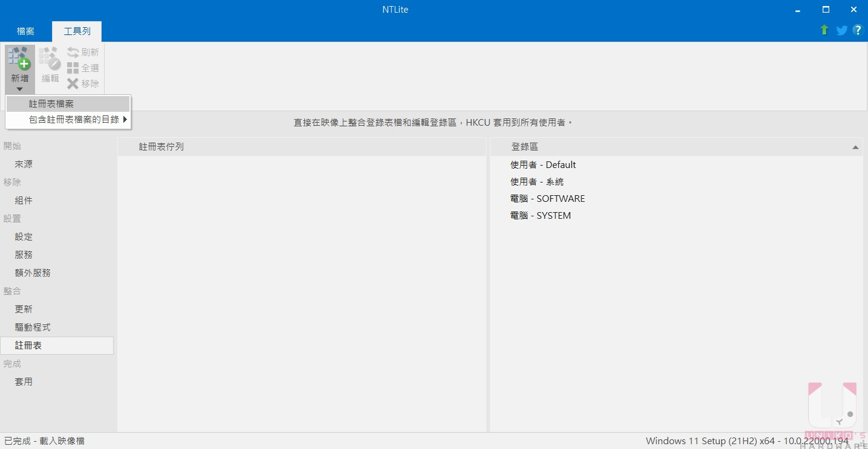Minimize the NTLite window
868x449 pixels.
tap(797, 10)
